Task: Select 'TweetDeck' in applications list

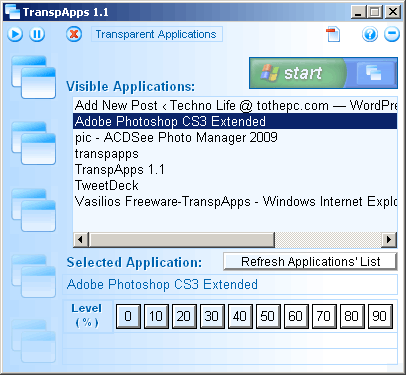Action: click(235, 185)
